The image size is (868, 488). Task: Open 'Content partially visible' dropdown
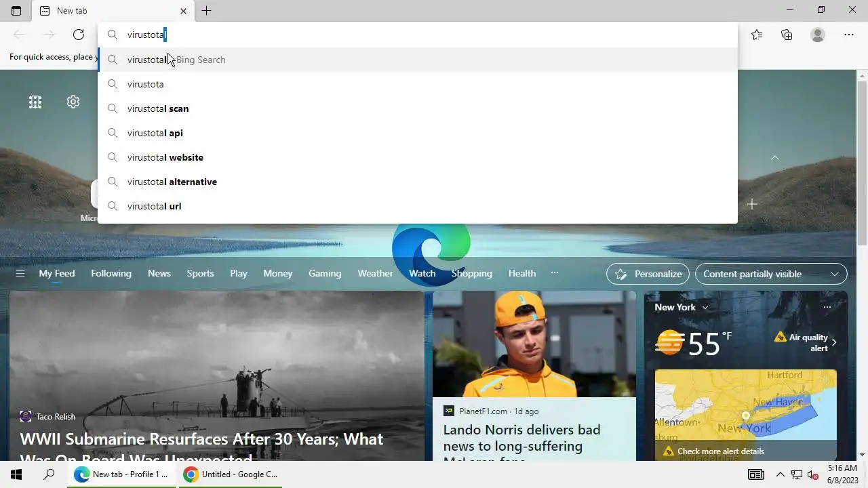(771, 274)
